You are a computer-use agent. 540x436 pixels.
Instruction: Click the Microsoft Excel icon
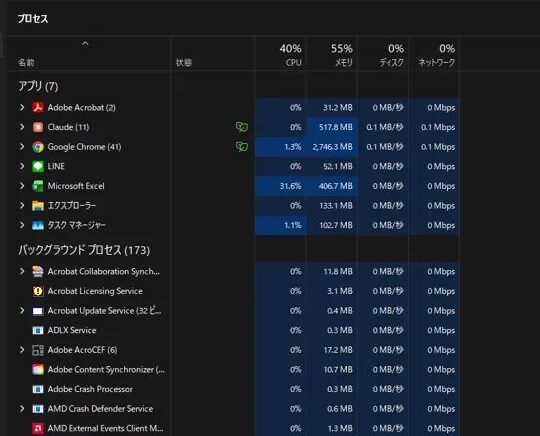(38, 186)
